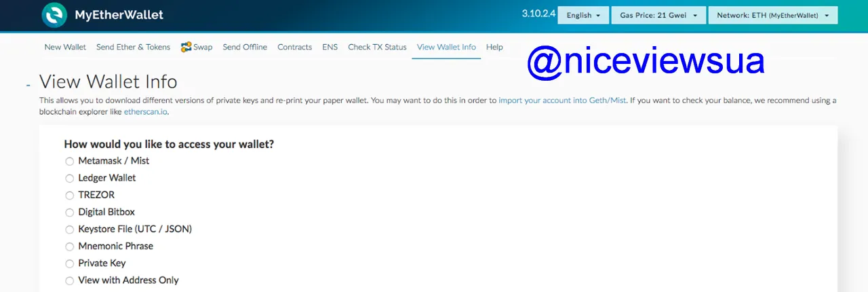Open the Network: ETH dropdown
The image size is (868, 292).
point(772,15)
